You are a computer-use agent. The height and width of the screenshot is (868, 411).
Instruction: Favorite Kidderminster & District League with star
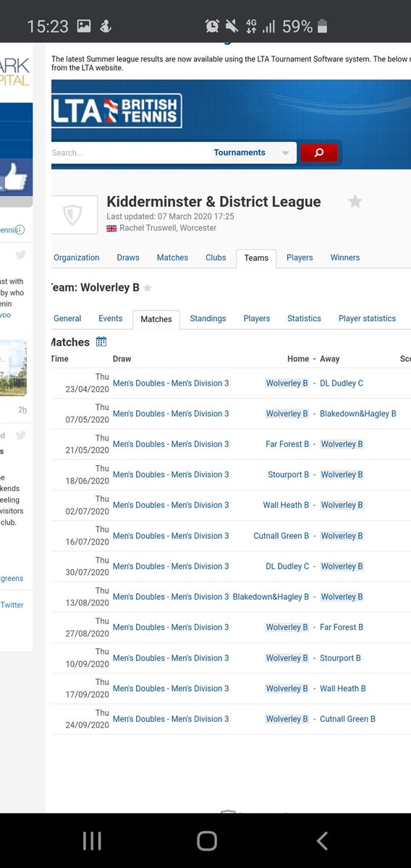point(355,202)
